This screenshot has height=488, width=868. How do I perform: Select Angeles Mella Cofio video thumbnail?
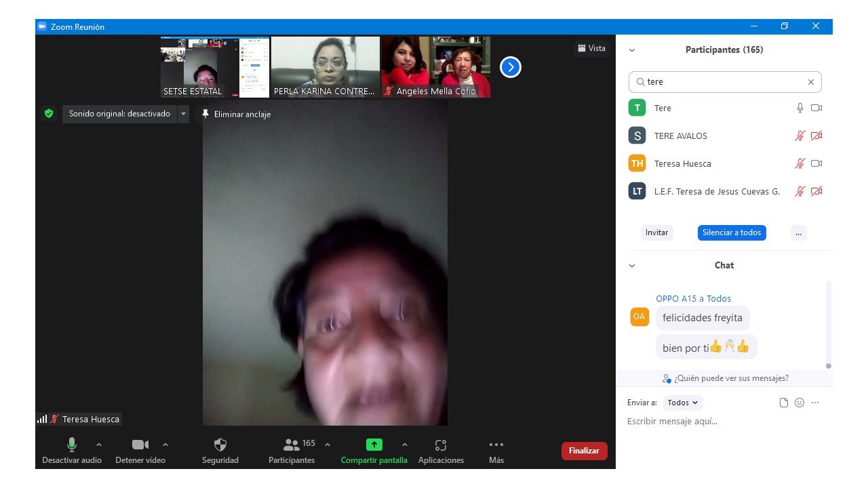(x=436, y=67)
